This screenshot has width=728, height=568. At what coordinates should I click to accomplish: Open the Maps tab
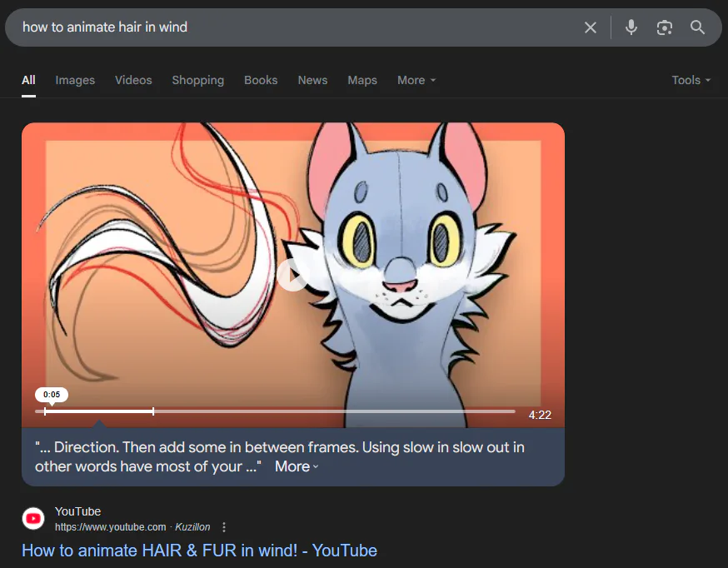362,80
